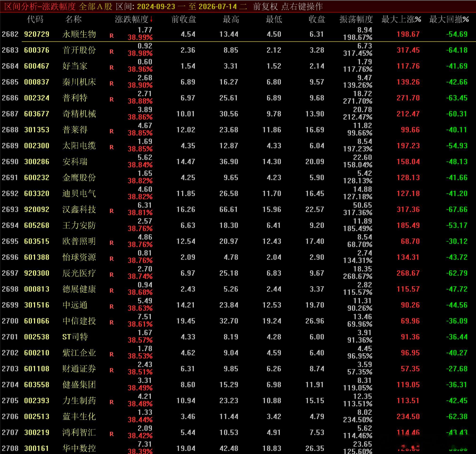The image size is (476, 454).
Task: Click 最大上涨 value 57.35 for 财通证券
Action: tap(410, 369)
